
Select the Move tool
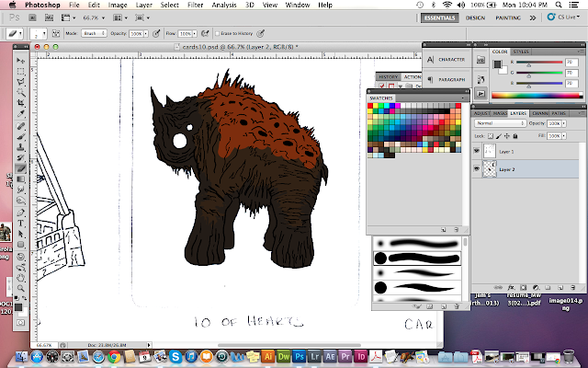(20, 61)
